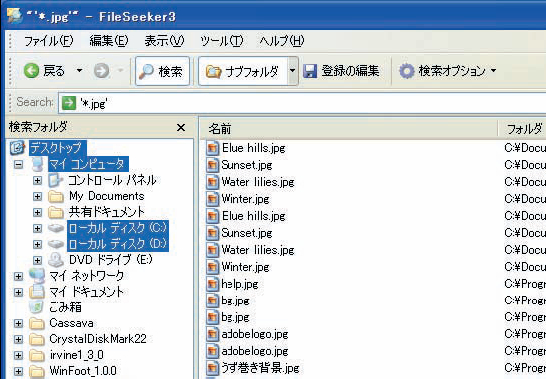Image resolution: width=546 pixels, height=379 pixels.
Task: Expand the ローカル ディスク (D:) node
Action: (x=37, y=244)
